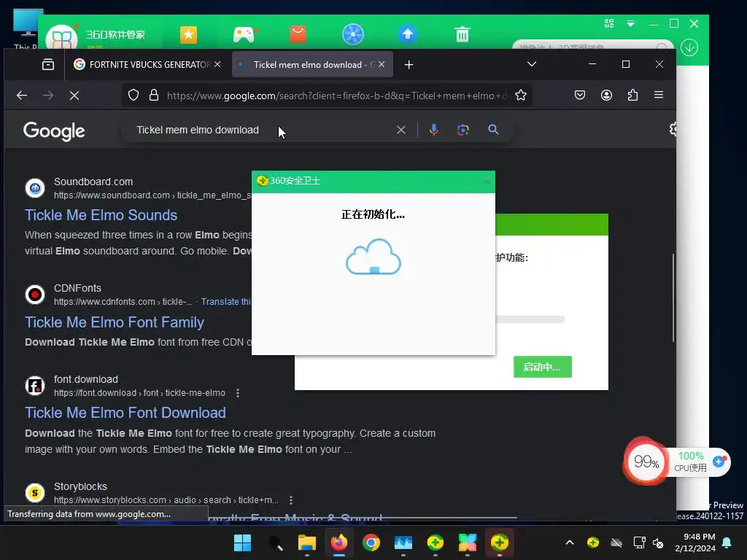Open the Tickle Me Elmo Font Family result
Screen dimensions: 747x560
115,322
